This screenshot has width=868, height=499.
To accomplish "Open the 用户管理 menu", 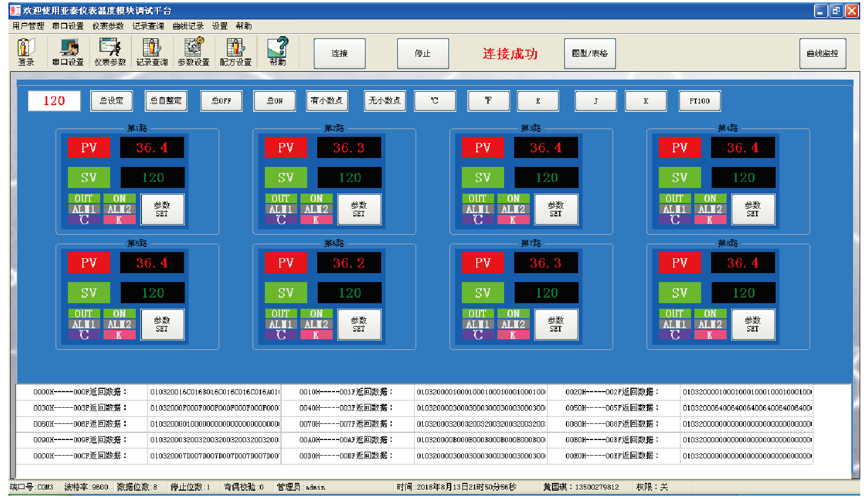I will click(28, 26).
